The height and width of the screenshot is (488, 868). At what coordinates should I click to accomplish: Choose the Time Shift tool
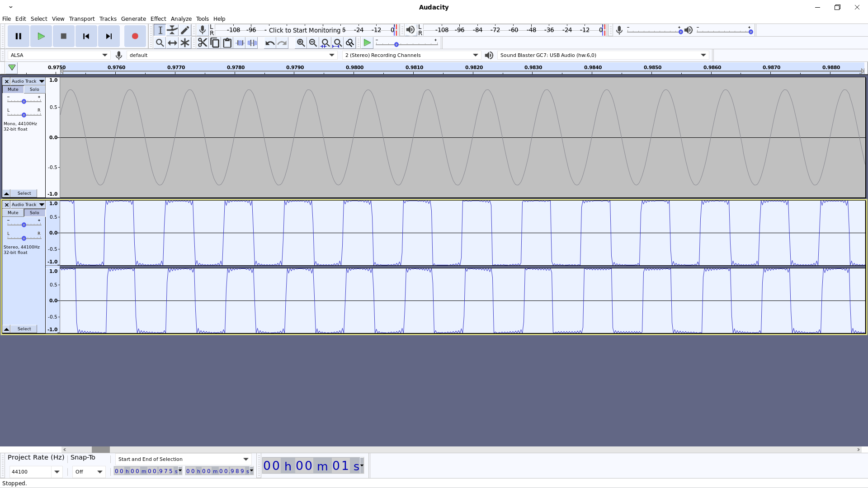tap(172, 43)
